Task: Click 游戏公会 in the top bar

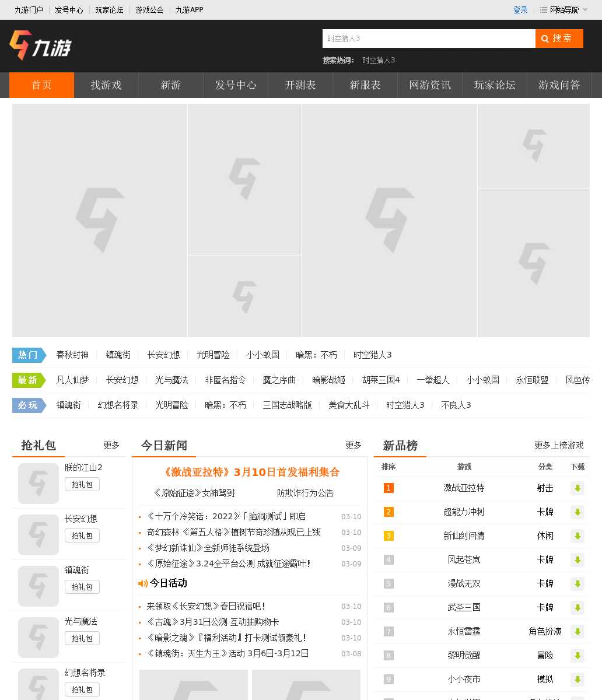Action: click(149, 10)
